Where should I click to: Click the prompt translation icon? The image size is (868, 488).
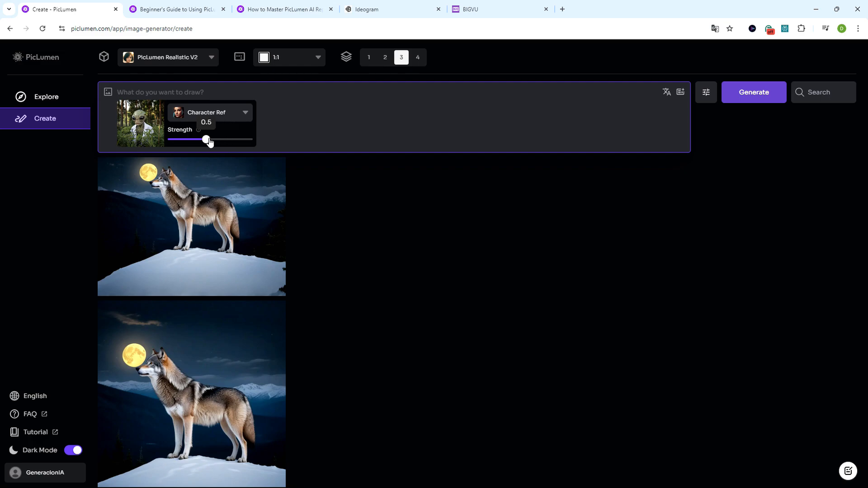pyautogui.click(x=667, y=92)
